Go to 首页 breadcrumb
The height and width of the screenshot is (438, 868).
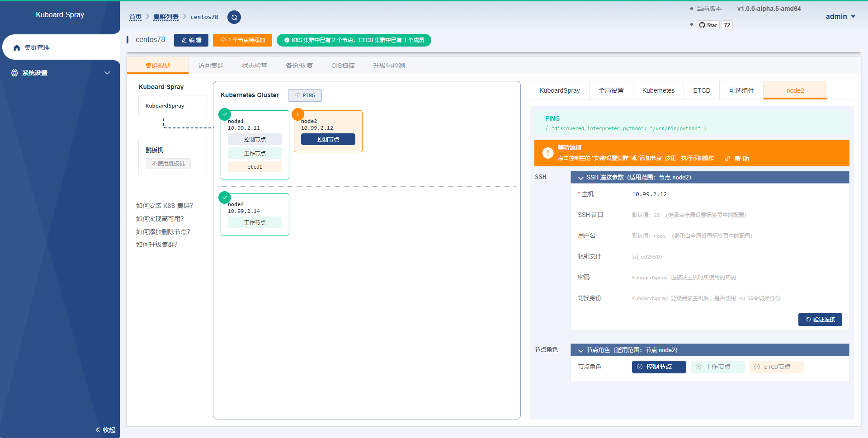pos(135,17)
